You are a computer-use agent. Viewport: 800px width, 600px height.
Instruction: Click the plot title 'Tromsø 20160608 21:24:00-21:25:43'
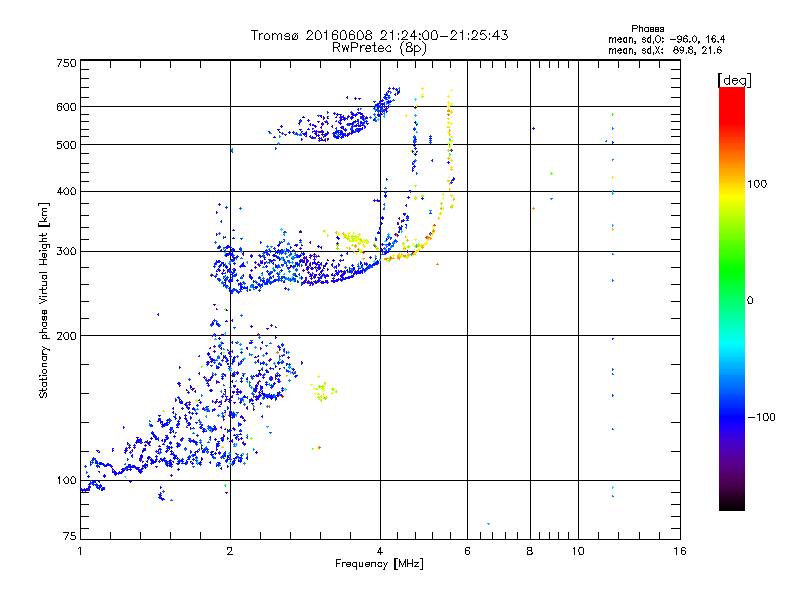tap(379, 35)
